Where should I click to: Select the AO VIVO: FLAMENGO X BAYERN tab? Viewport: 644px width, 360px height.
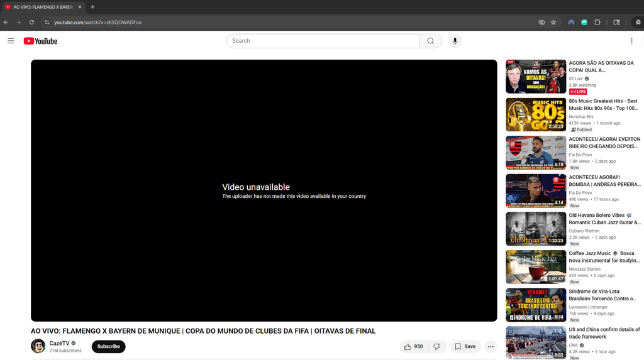(43, 7)
